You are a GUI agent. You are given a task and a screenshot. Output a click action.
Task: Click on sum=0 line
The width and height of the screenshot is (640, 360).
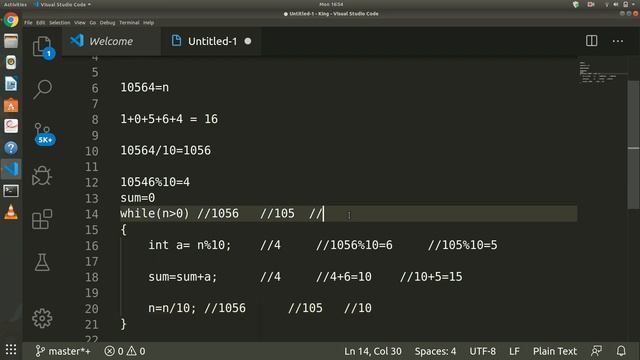click(x=138, y=198)
